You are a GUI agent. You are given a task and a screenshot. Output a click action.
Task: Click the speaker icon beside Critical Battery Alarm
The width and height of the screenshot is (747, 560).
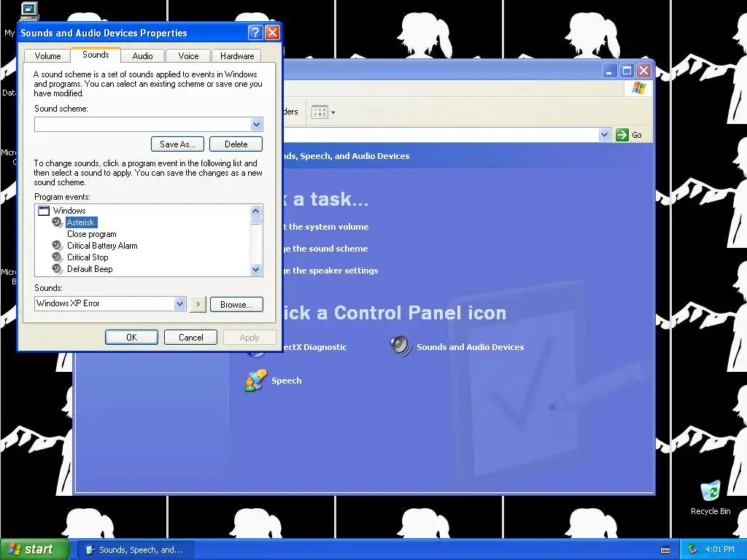[58, 246]
